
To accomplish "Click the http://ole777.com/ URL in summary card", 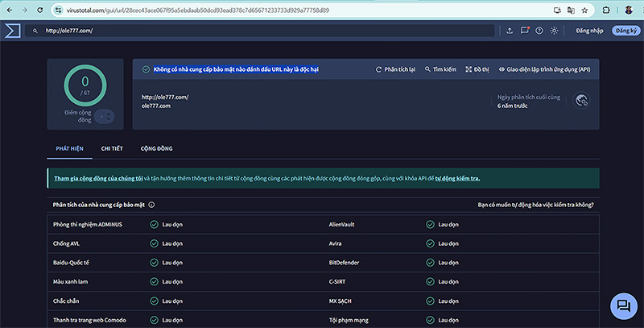I will pyautogui.click(x=165, y=97).
